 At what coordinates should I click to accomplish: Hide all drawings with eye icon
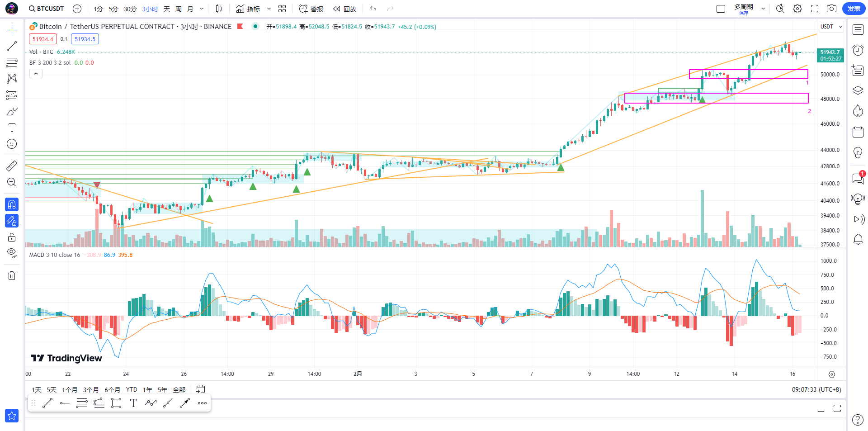coord(12,252)
